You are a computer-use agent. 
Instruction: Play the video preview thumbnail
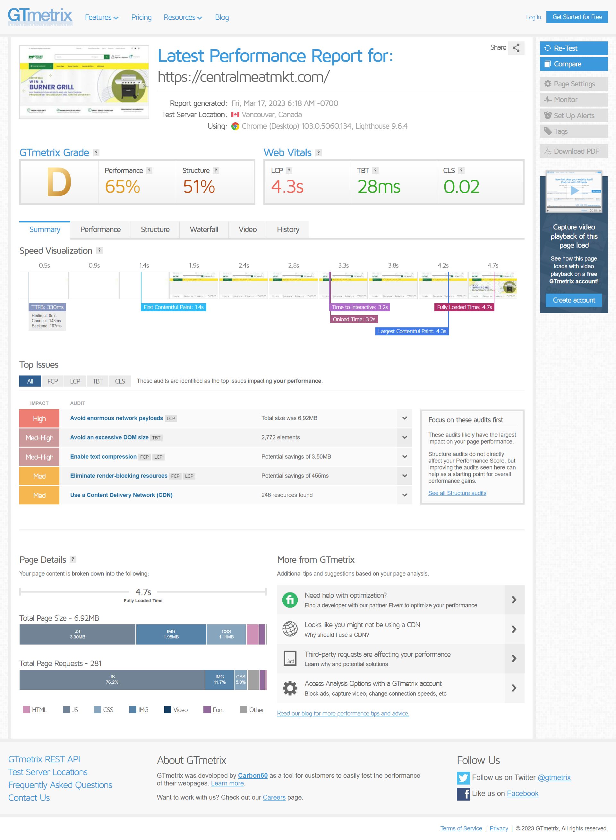[574, 191]
